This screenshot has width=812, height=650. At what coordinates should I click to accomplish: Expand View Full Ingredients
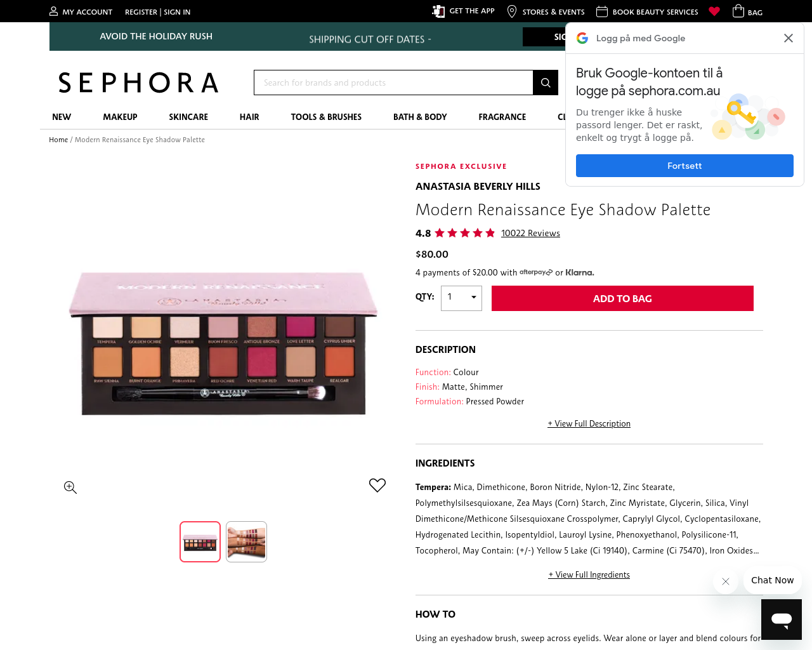click(589, 574)
